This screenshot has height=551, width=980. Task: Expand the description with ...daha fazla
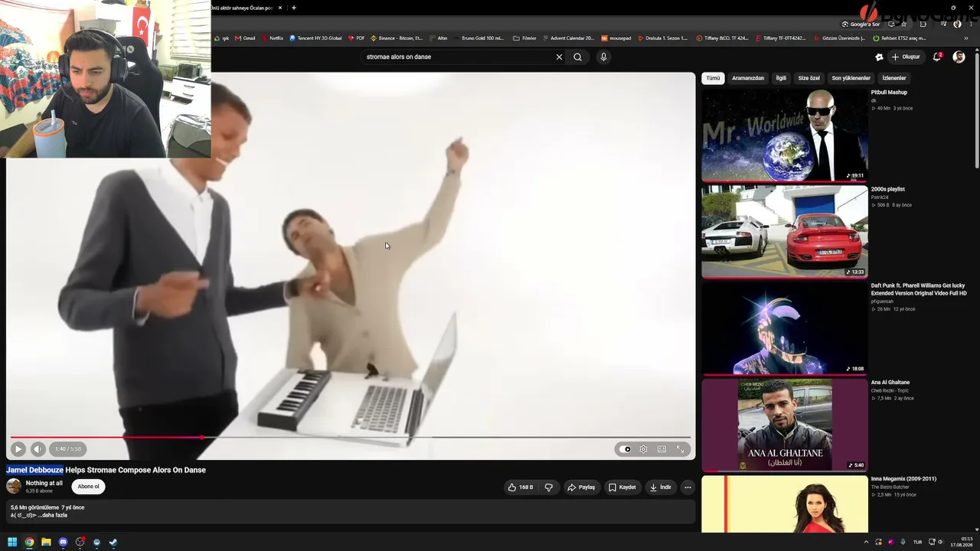(x=53, y=516)
